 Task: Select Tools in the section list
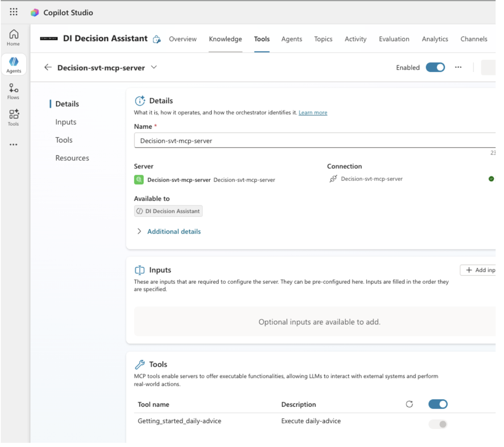click(64, 140)
